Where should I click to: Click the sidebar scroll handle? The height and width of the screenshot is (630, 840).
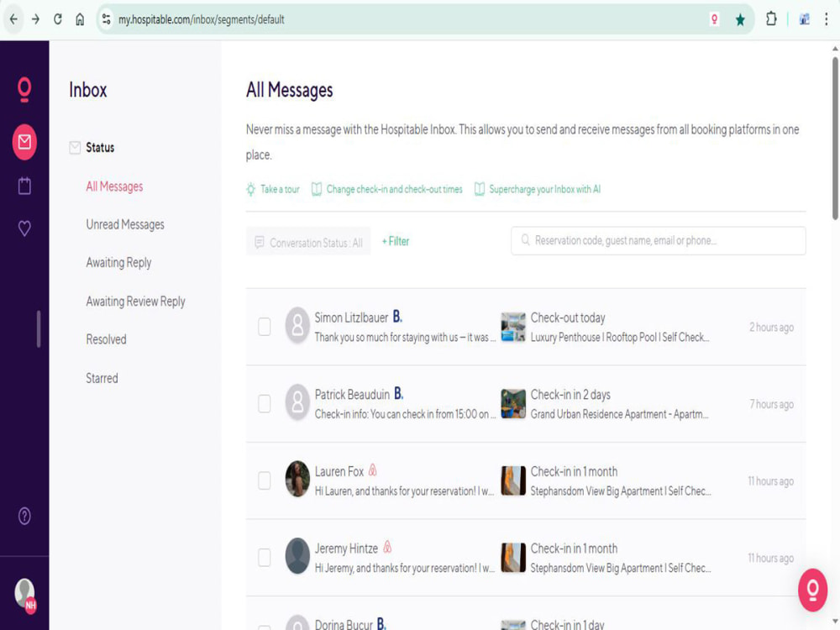[x=39, y=328]
